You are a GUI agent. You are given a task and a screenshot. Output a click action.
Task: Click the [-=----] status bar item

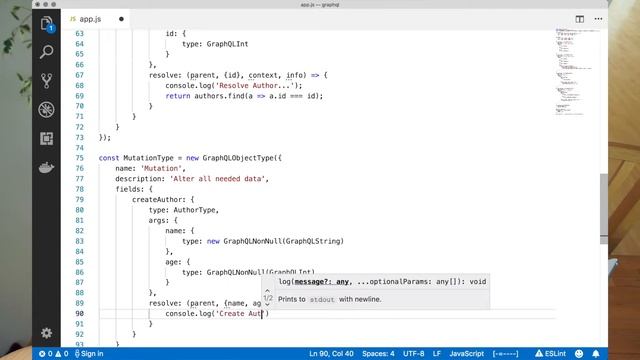pyautogui.click(x=505, y=353)
